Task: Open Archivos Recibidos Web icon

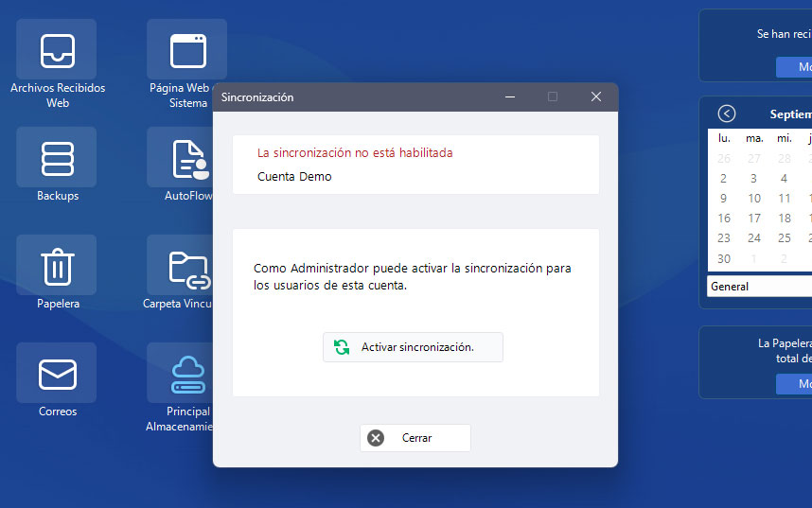Action: 57,50
